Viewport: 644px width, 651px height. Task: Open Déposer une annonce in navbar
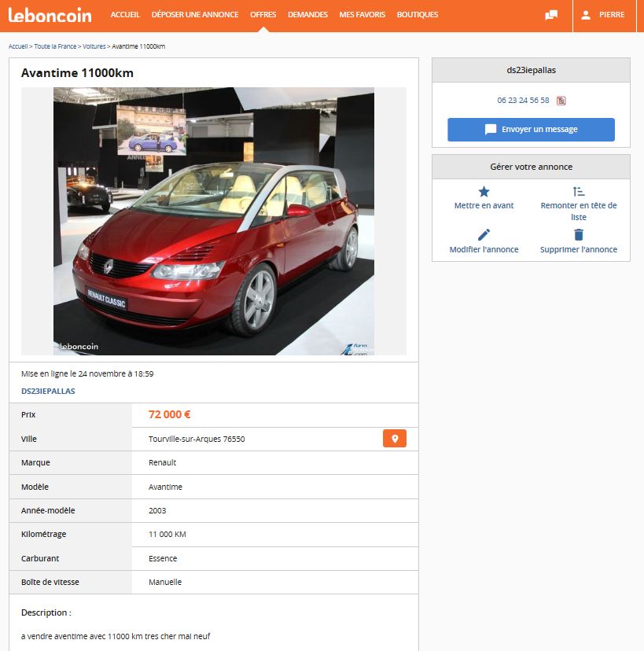[194, 15]
